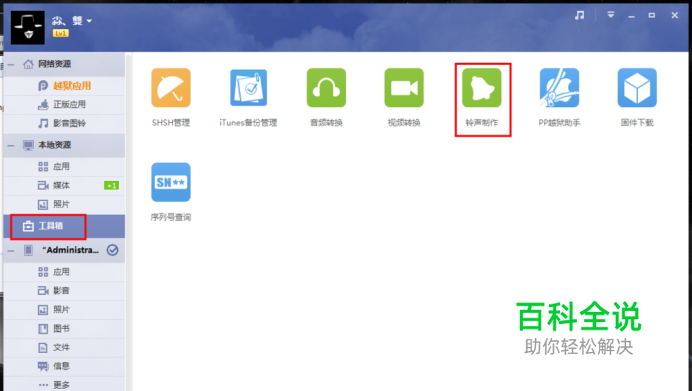The width and height of the screenshot is (692, 391).
Task: Click the SHSH管理 label text
Action: pyautogui.click(x=171, y=123)
